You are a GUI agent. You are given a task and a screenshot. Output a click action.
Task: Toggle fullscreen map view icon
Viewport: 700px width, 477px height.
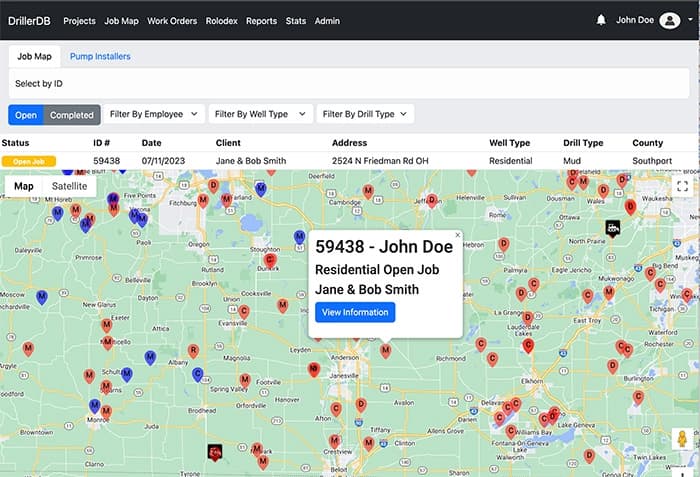tap(682, 187)
